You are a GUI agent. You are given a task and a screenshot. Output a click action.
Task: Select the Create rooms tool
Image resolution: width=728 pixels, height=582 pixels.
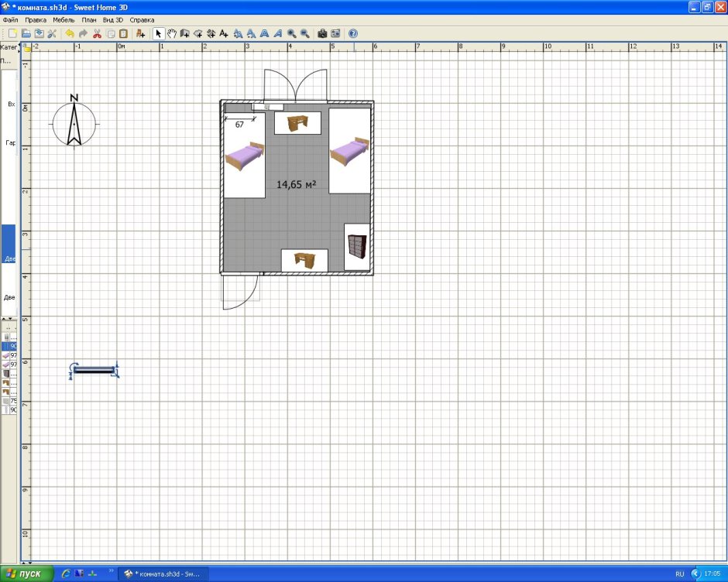198,33
